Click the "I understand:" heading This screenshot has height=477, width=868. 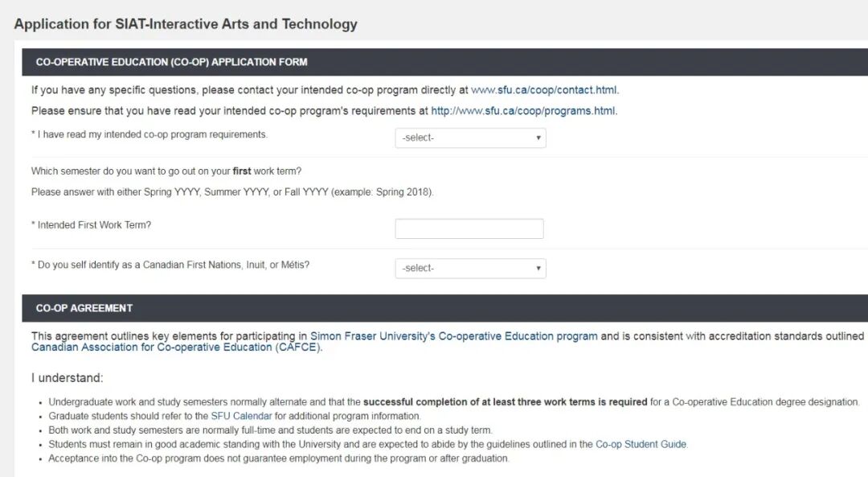[x=68, y=378]
